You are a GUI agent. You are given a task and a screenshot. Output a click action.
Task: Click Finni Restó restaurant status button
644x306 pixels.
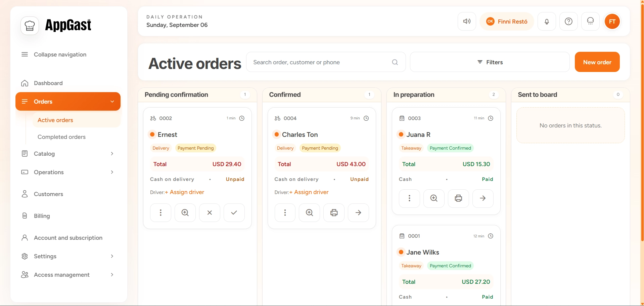[x=507, y=22]
